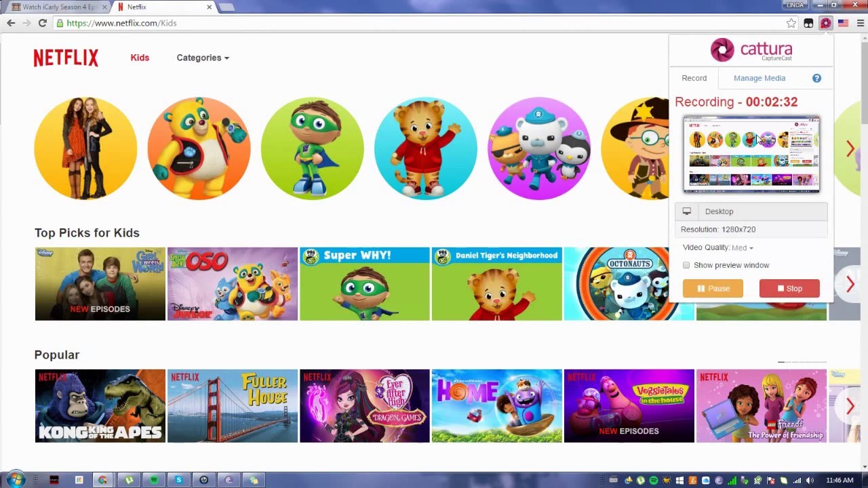Open the Video Quality Med dropdown
Viewport: 868px width, 488px height.
(x=742, y=247)
